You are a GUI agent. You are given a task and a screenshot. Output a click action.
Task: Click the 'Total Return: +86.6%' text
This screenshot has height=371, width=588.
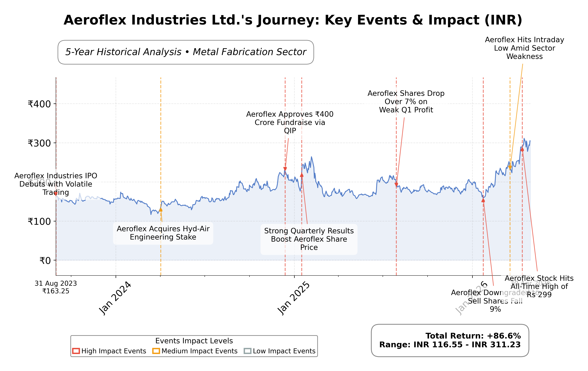pyautogui.click(x=473, y=336)
